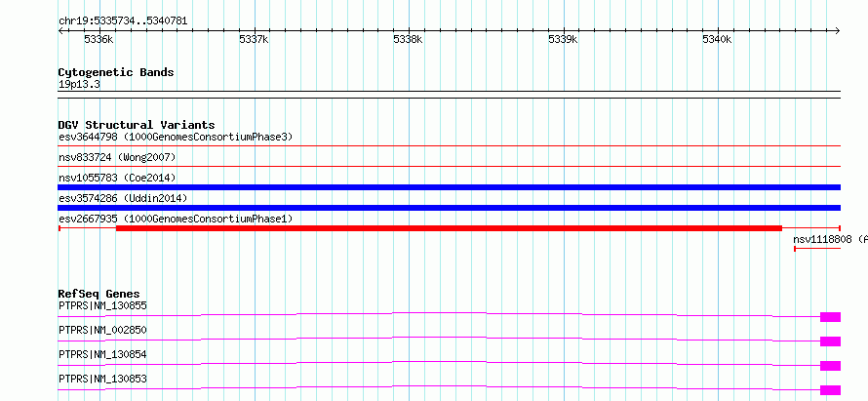Screen dimensions: 868x401
Task: Click the thin red line under esv3644798
Action: 450,145
